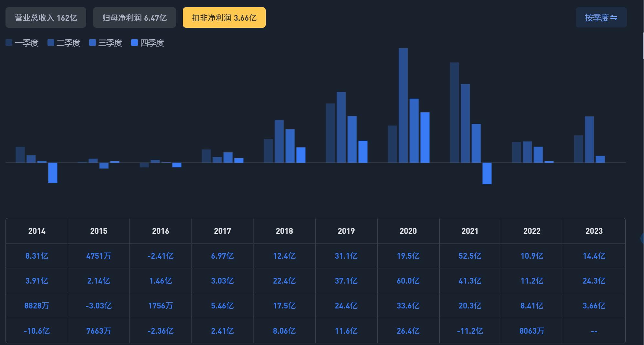Click the 2021 column header

coord(470,231)
